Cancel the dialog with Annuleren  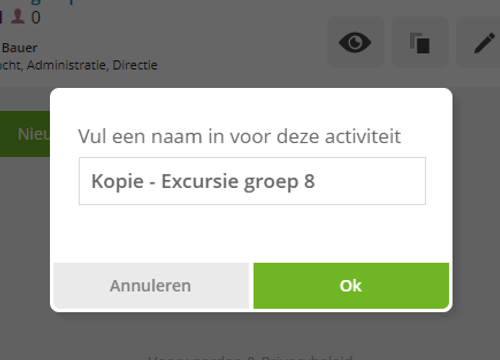pos(151,286)
